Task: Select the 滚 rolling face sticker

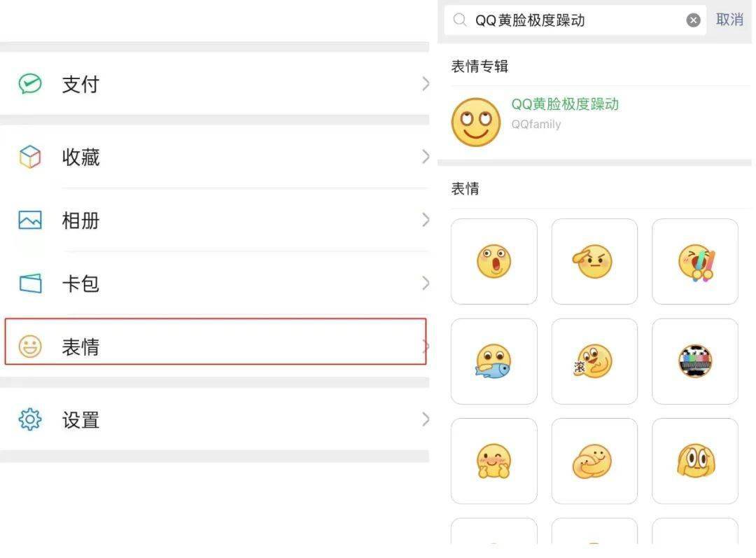Action: coord(594,361)
